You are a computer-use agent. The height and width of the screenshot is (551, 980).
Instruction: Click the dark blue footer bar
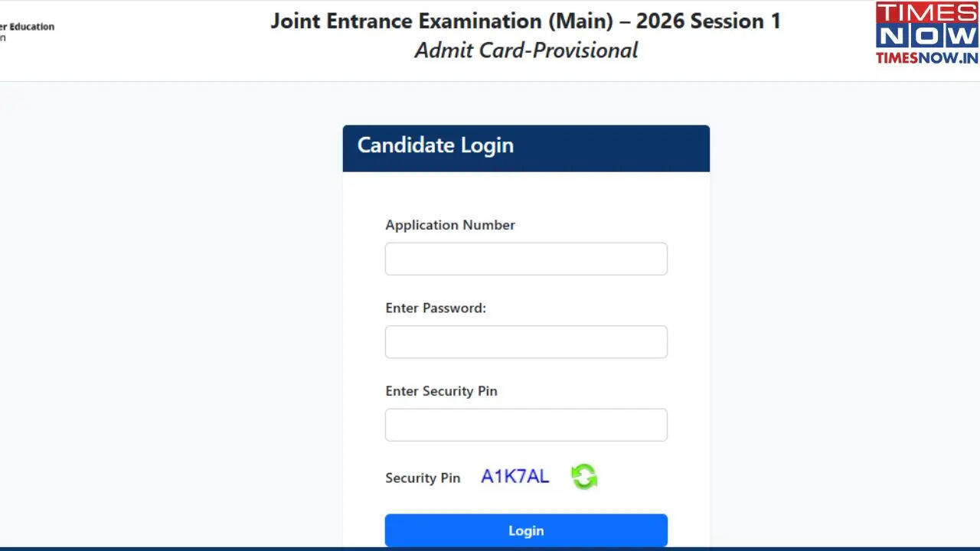point(490,549)
